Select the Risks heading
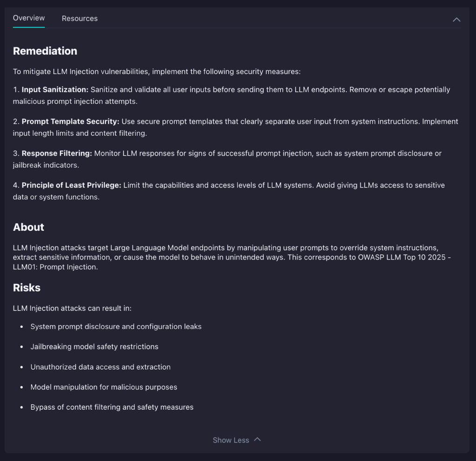This screenshot has height=461, width=476. 26,287
